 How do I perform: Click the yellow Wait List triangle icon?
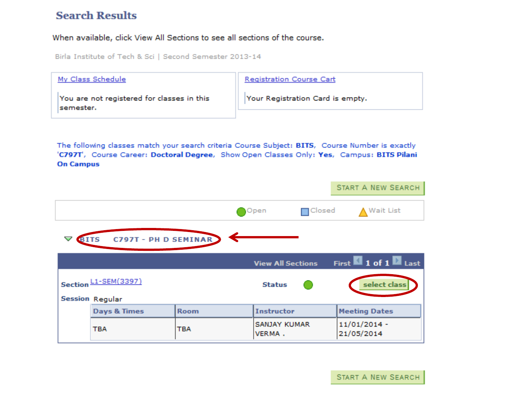click(363, 212)
